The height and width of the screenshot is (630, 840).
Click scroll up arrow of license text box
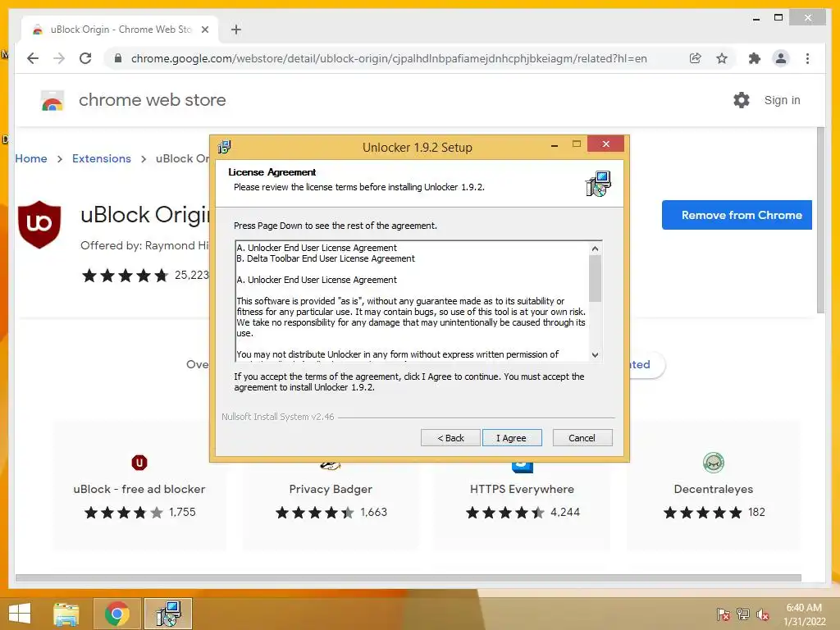(595, 249)
